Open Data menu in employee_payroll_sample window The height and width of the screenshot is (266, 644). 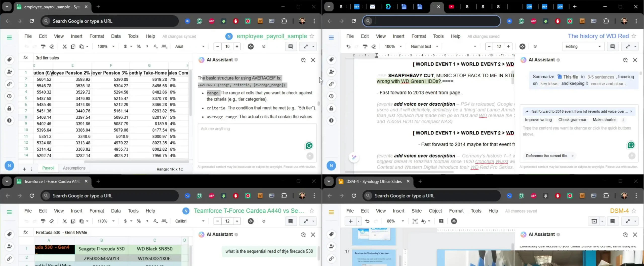[116, 36]
